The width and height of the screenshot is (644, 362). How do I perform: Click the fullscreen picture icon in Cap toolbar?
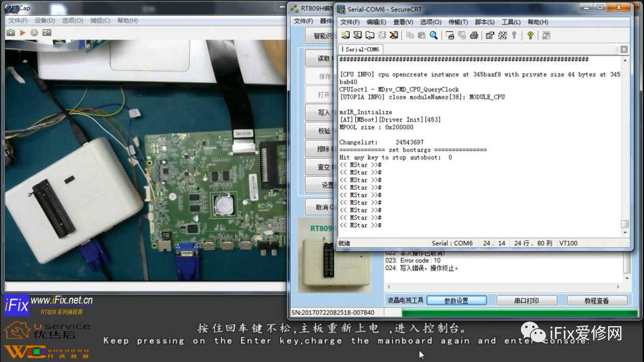[x=47, y=33]
